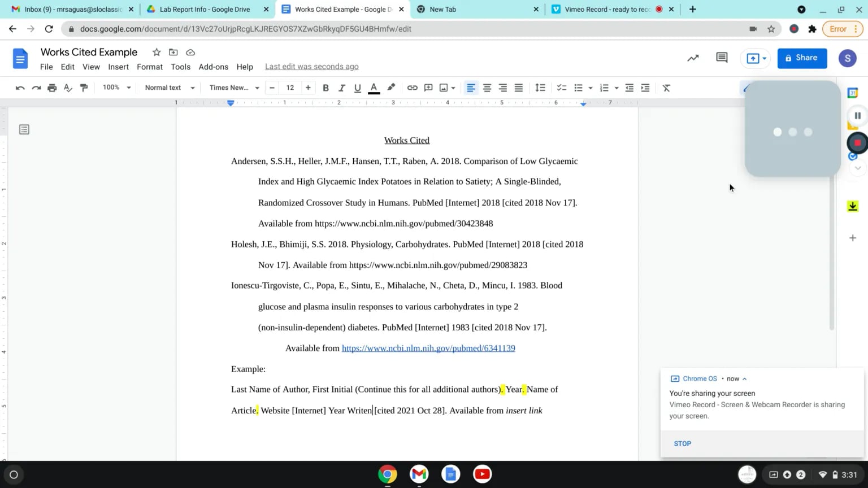Click the Redo icon in toolbar

(36, 88)
